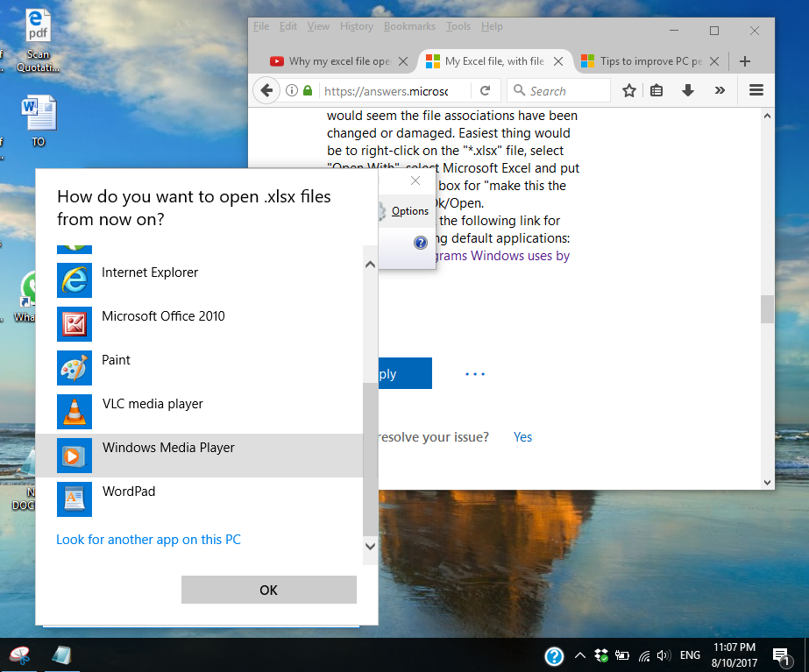Open a new tab with plus icon
Viewport: 809px width, 672px height.
[x=744, y=61]
